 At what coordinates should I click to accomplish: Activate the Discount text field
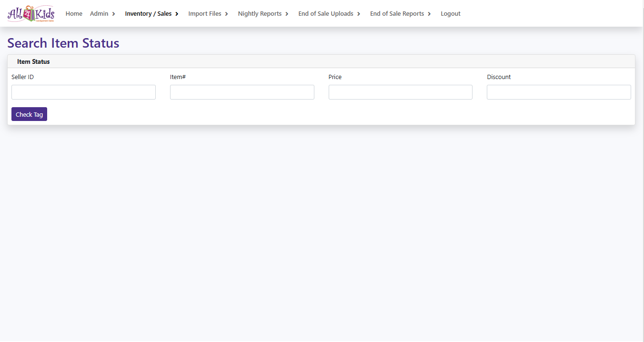click(x=559, y=92)
